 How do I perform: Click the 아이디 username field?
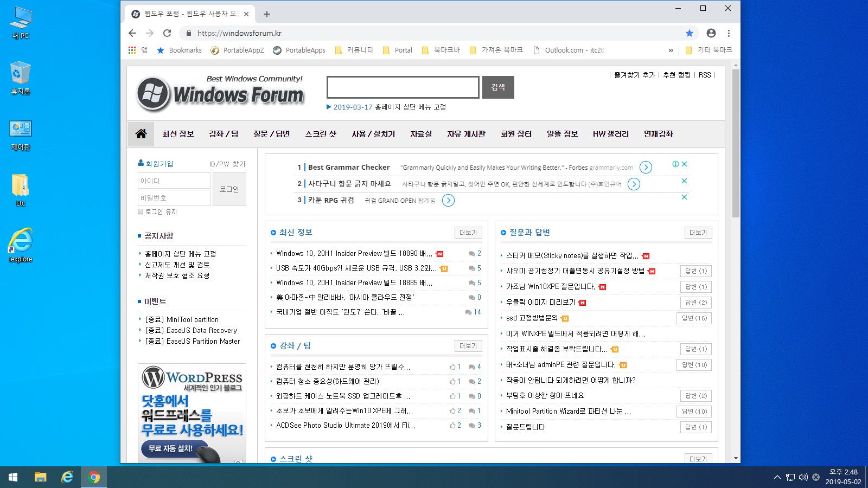coord(174,181)
